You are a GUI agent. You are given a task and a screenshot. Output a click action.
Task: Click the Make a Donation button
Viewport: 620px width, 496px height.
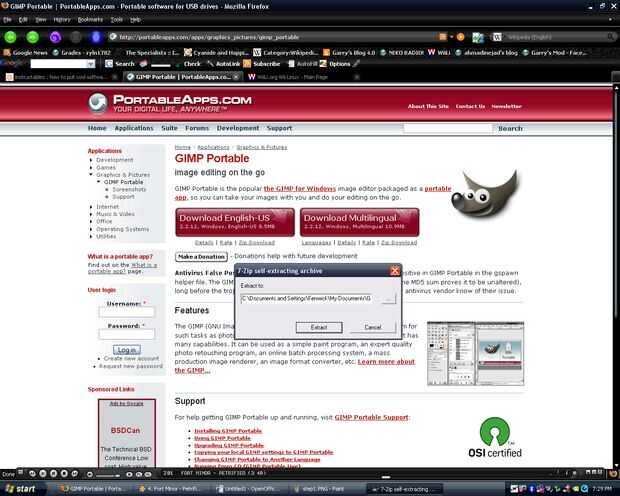pyautogui.click(x=201, y=257)
